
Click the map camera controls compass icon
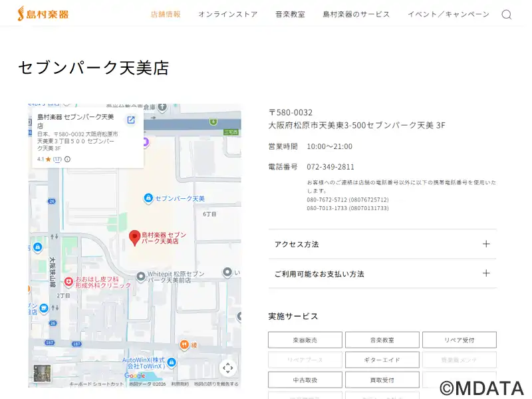coord(227,368)
